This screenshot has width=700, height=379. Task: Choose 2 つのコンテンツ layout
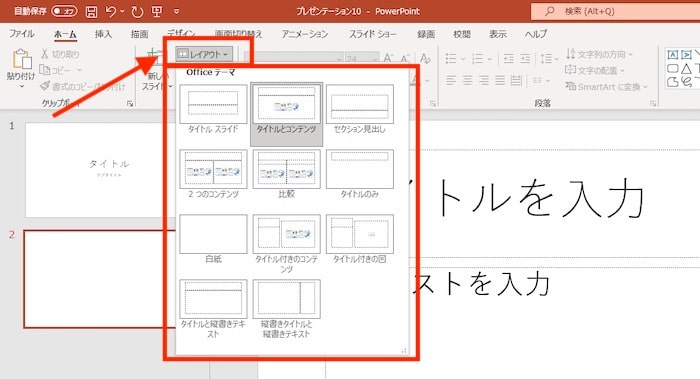213,175
